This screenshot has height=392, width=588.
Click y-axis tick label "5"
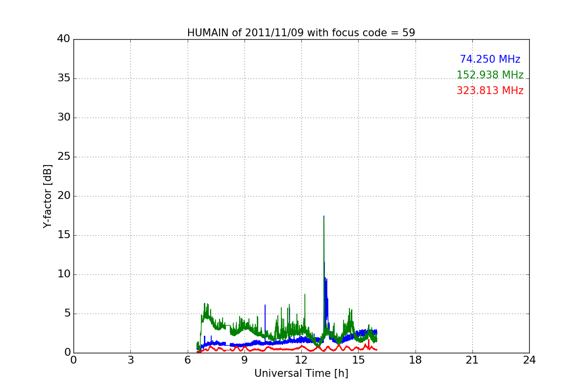coord(67,314)
